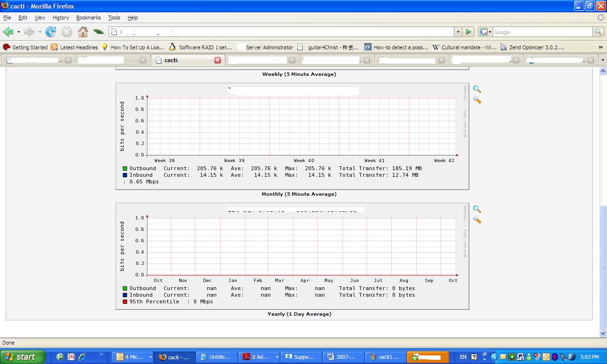Click the Yearly traffic graph image

[x=292, y=256]
